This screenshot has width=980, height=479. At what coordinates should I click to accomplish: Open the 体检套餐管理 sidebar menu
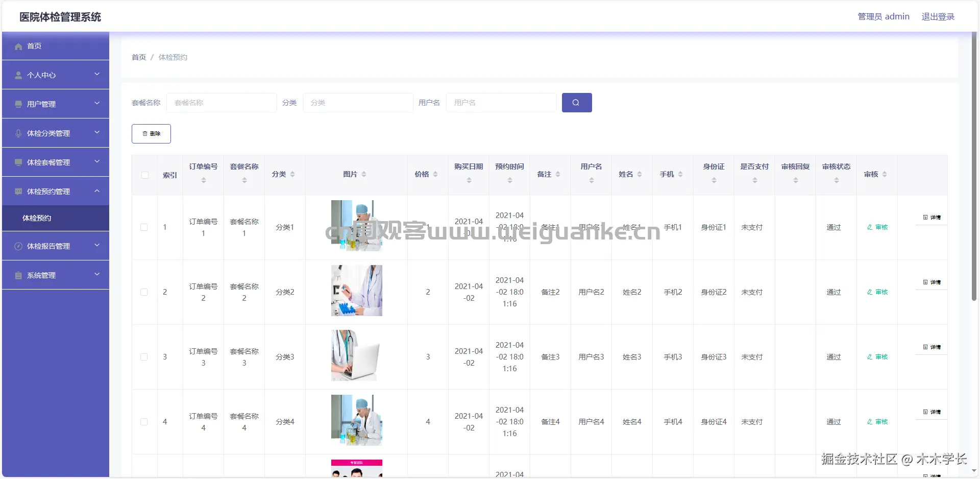tap(56, 162)
